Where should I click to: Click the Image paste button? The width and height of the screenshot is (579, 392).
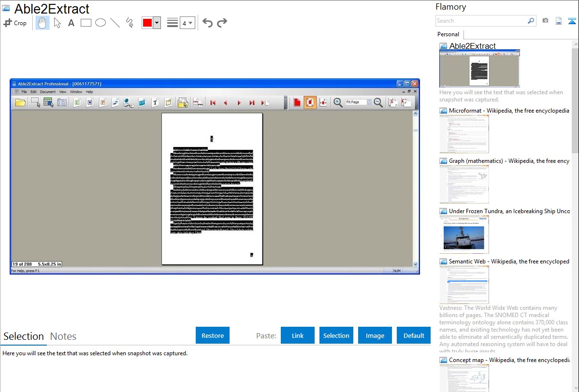pyautogui.click(x=375, y=335)
